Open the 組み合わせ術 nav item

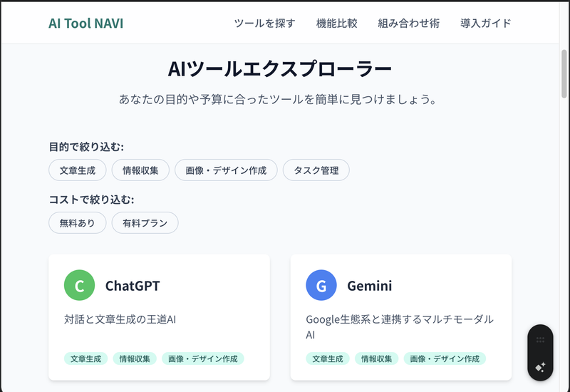point(408,24)
